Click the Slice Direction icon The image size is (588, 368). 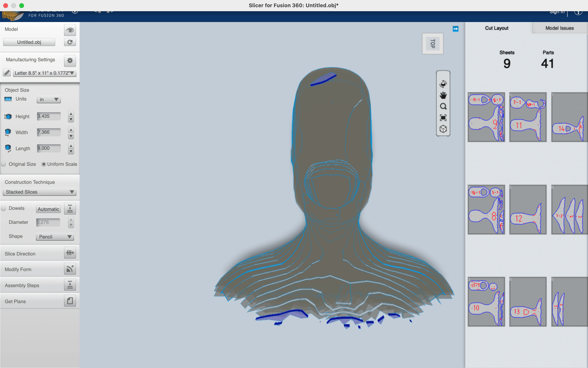click(70, 253)
